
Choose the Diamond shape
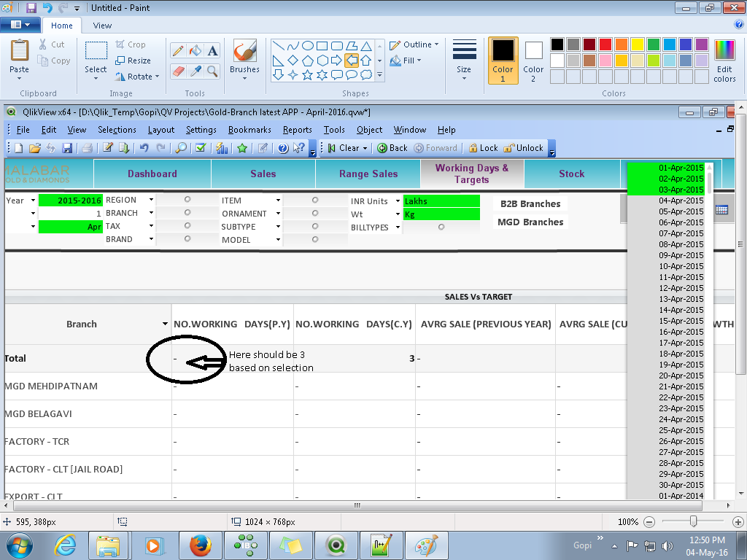(x=293, y=61)
